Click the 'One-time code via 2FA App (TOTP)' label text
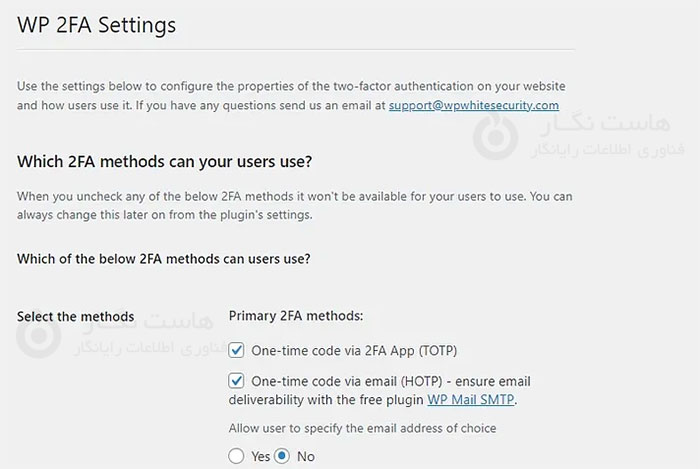Image resolution: width=700 pixels, height=469 pixels. coord(355,350)
